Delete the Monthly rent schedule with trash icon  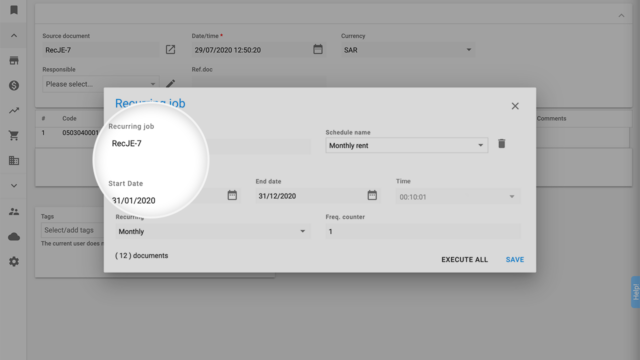click(x=502, y=144)
